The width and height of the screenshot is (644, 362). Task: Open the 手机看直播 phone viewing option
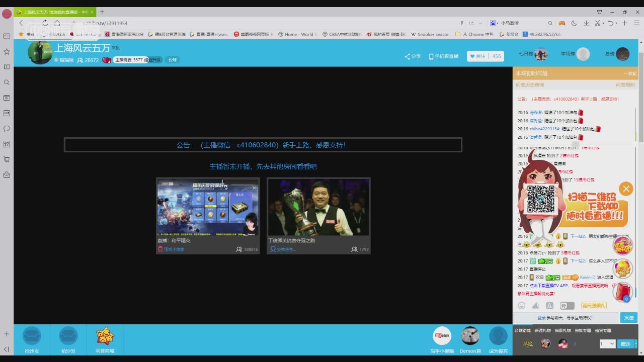pyautogui.click(x=443, y=56)
